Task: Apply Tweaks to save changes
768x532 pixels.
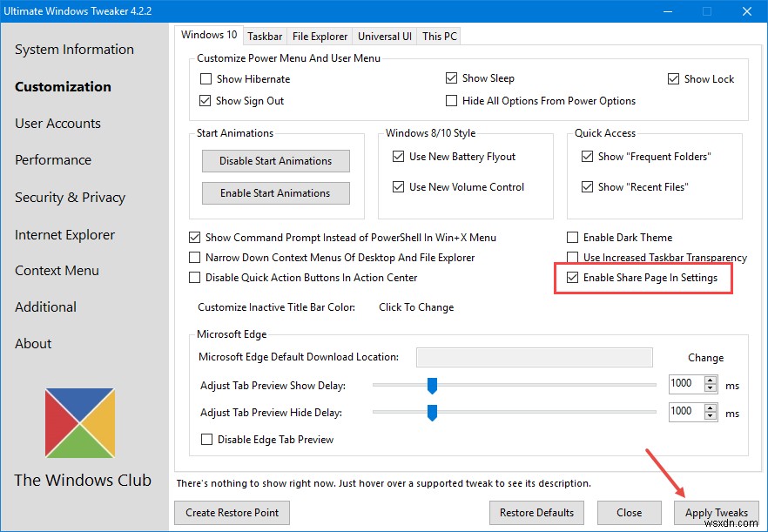Action: (x=716, y=513)
